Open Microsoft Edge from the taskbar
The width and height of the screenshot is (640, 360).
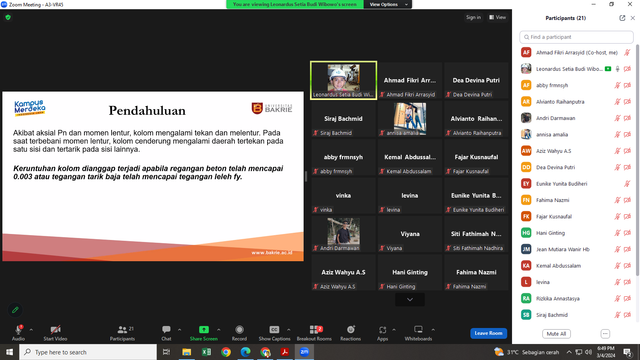(x=245, y=352)
